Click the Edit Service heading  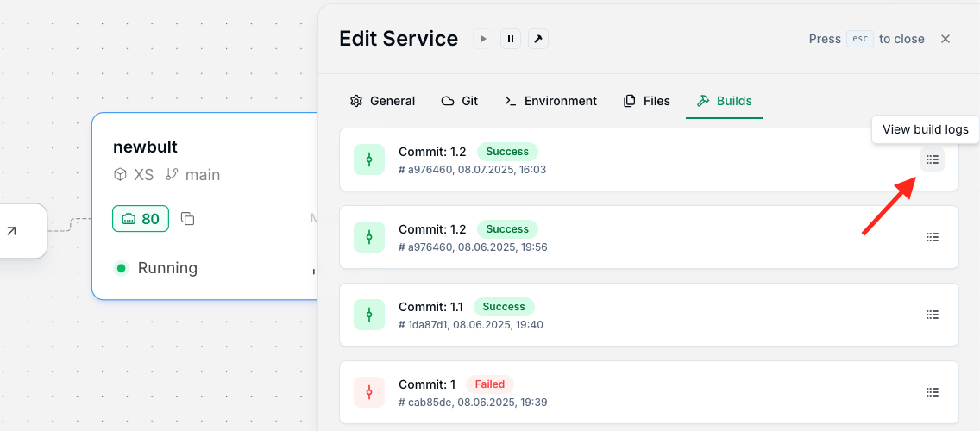click(x=399, y=39)
